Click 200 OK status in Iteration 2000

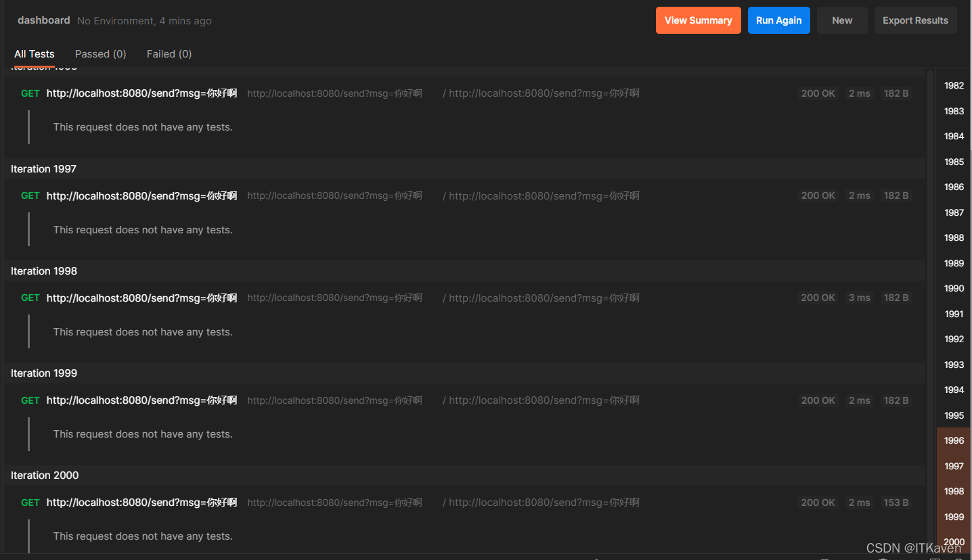[818, 503]
